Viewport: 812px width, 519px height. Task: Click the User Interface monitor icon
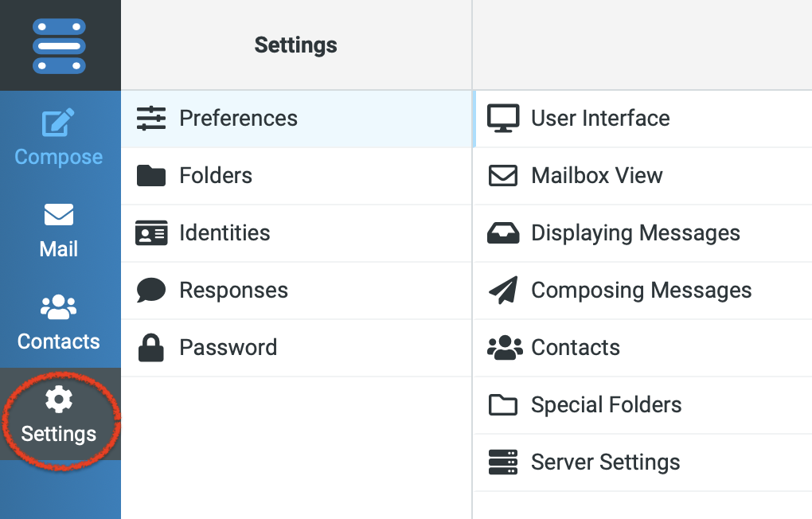(503, 118)
